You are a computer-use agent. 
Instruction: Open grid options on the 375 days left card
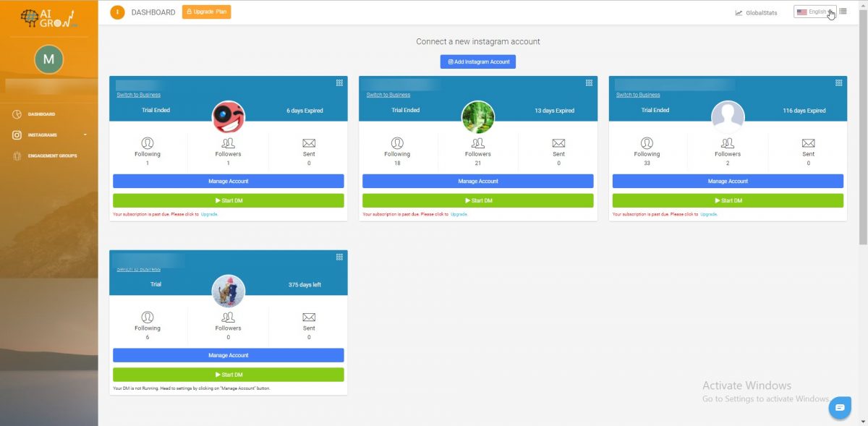coord(340,257)
